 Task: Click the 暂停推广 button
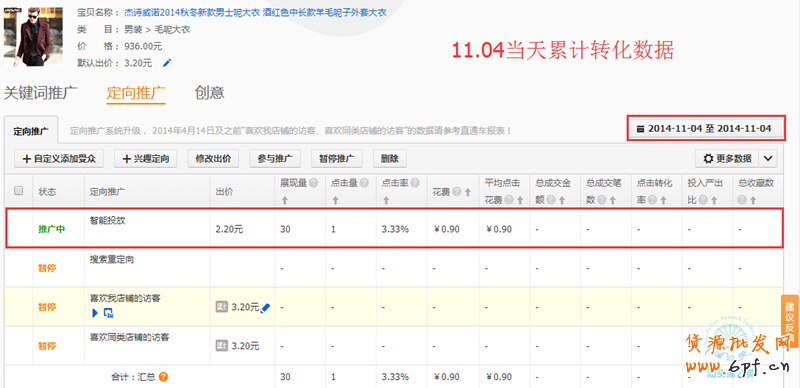coord(337,159)
